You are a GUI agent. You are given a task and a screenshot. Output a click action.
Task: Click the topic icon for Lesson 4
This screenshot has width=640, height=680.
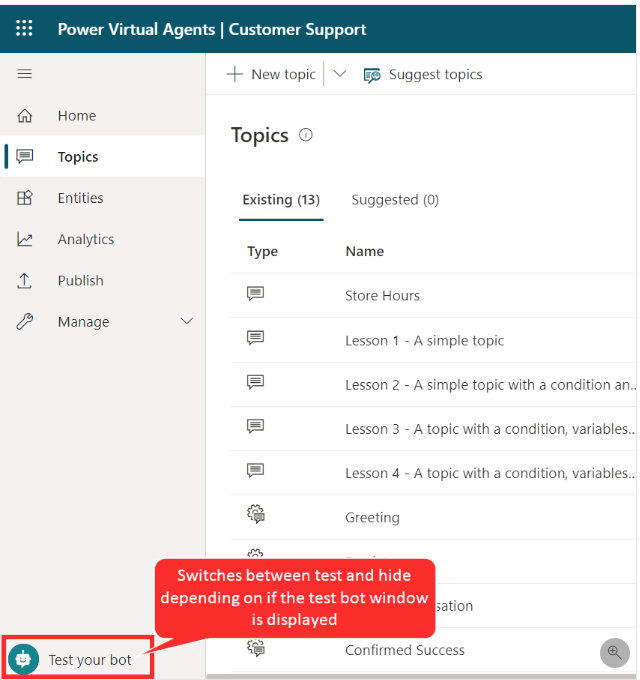coord(255,471)
